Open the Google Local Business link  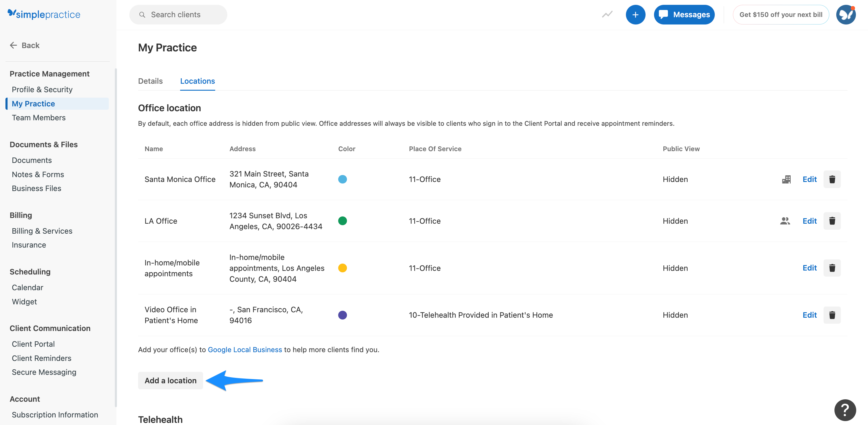coord(245,350)
